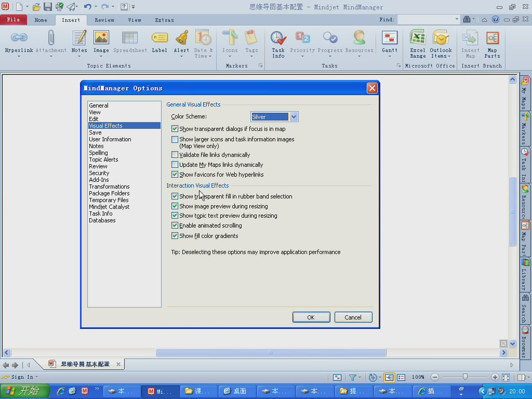Click the zoom out minus button

tap(435, 377)
